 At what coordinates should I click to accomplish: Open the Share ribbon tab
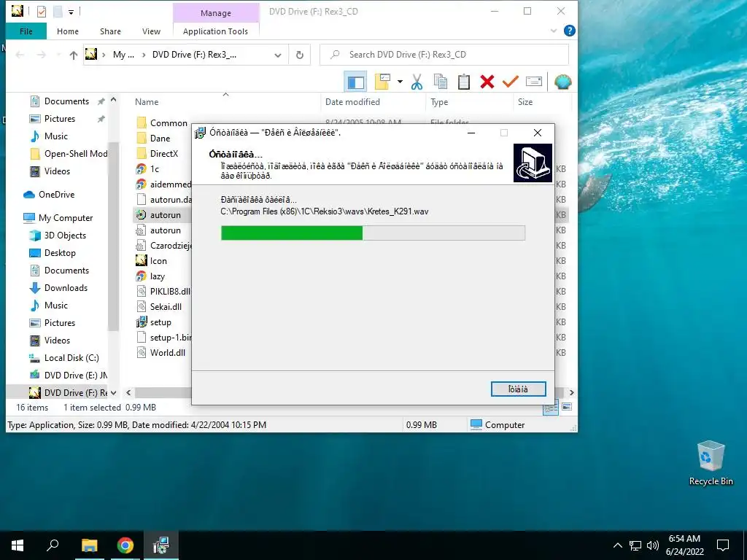click(x=110, y=31)
